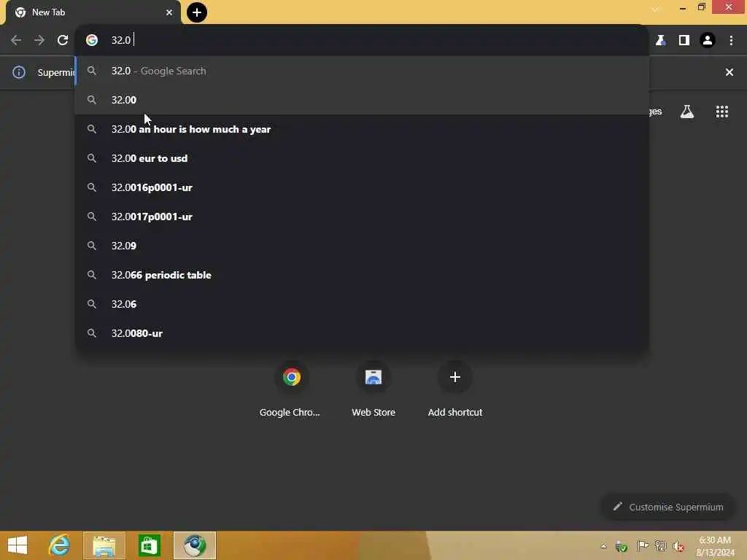
Task: Open the experiments flask icon in the toolbar
Action: pyautogui.click(x=660, y=41)
